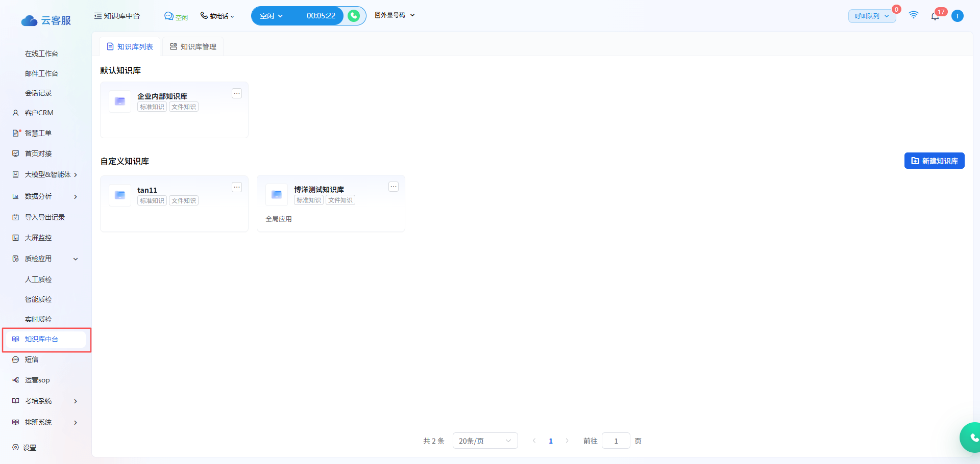Open the 企业内部知识库 thumbnail
This screenshot has height=464, width=980.
(x=120, y=101)
